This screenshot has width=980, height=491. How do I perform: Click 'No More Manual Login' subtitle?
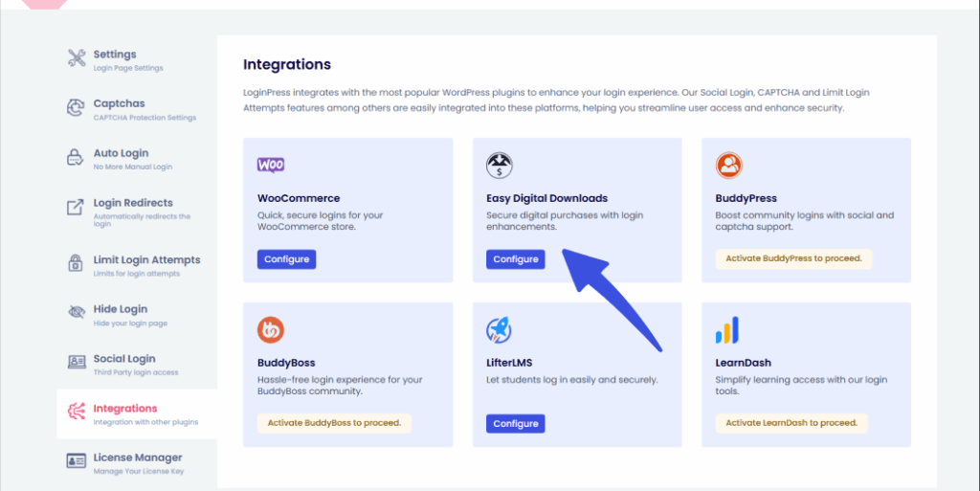point(132,167)
